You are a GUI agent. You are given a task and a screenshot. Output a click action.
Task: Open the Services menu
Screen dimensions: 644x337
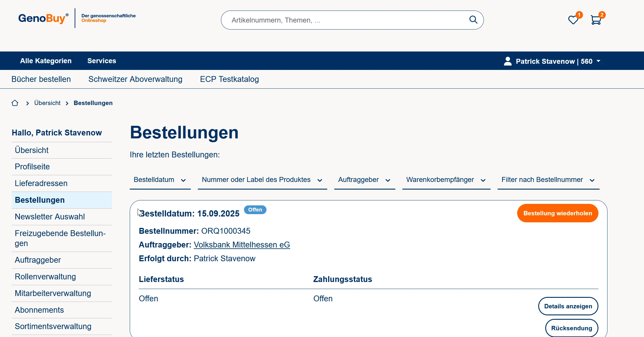102,61
